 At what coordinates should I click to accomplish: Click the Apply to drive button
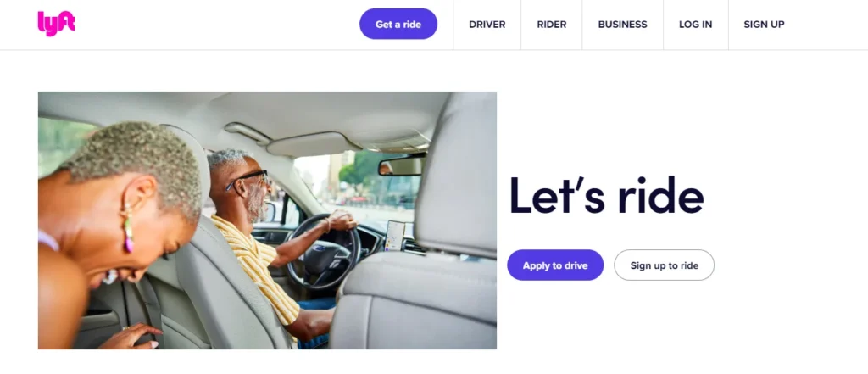tap(555, 265)
